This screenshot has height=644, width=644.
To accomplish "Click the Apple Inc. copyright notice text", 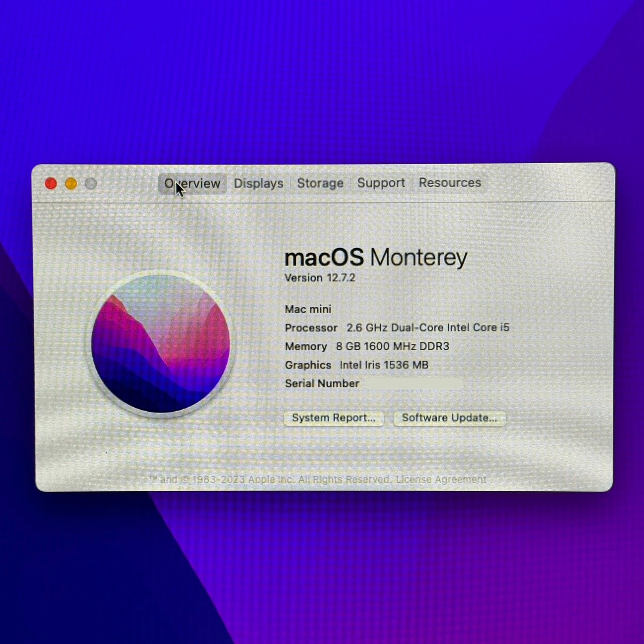I will [x=270, y=479].
